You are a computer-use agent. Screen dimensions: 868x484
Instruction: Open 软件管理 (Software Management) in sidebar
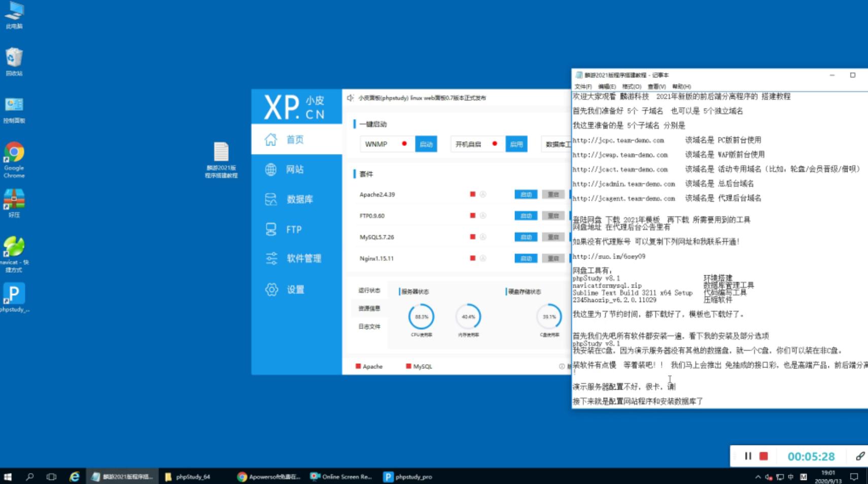pos(303,258)
